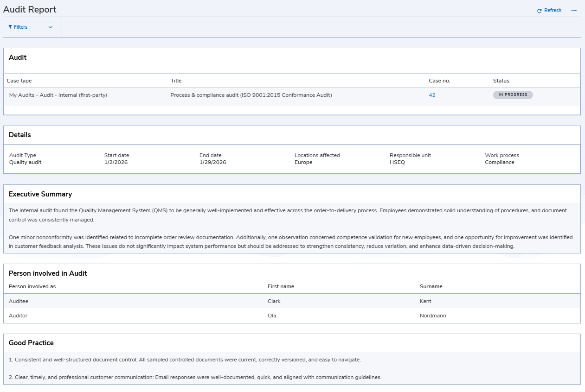Click the Details section header
Image resolution: width=585 pixels, height=392 pixels.
coord(19,135)
